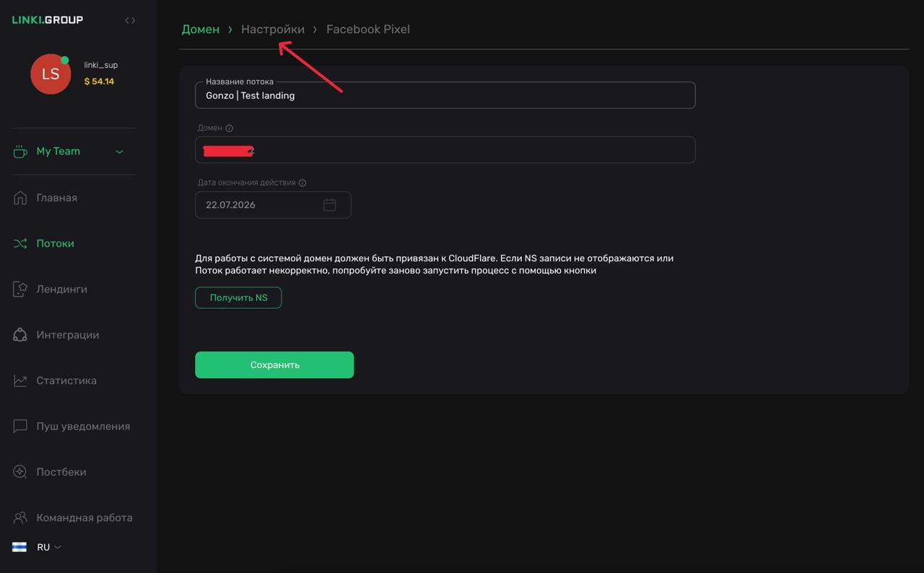Go to the Домен breadcrumb tab
This screenshot has width=924, height=573.
(x=201, y=30)
